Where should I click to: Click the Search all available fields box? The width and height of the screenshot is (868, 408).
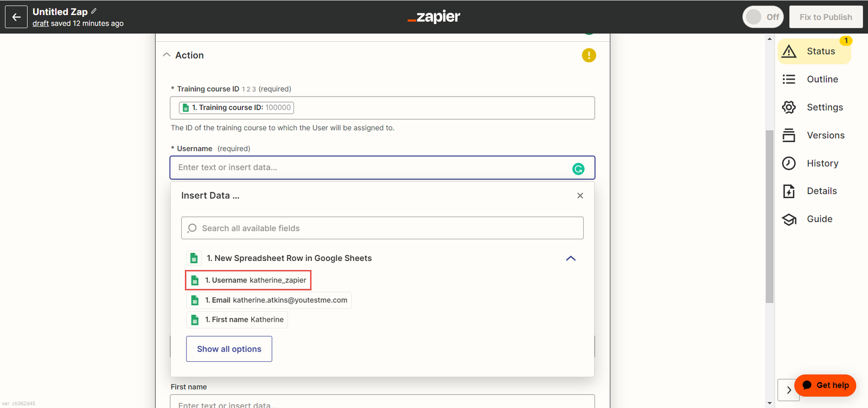(382, 228)
